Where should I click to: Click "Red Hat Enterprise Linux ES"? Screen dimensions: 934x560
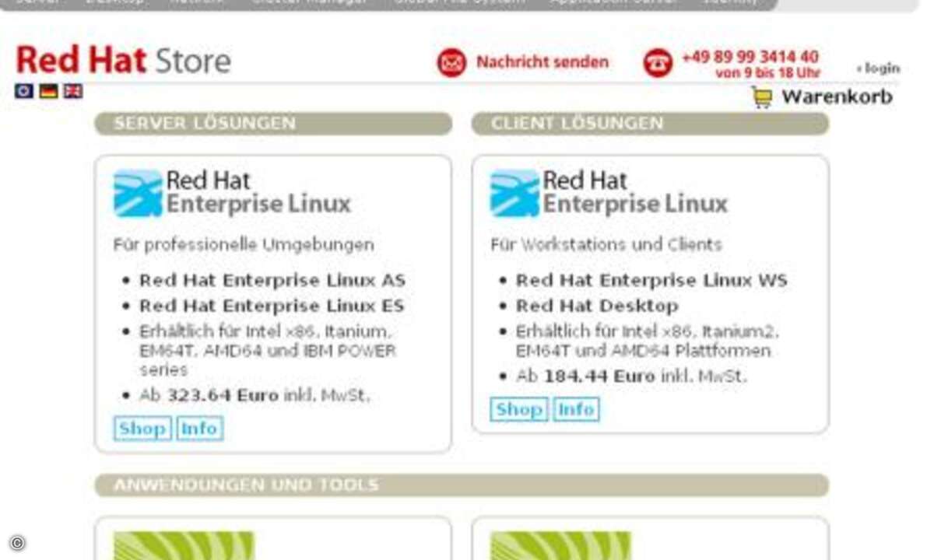[272, 306]
